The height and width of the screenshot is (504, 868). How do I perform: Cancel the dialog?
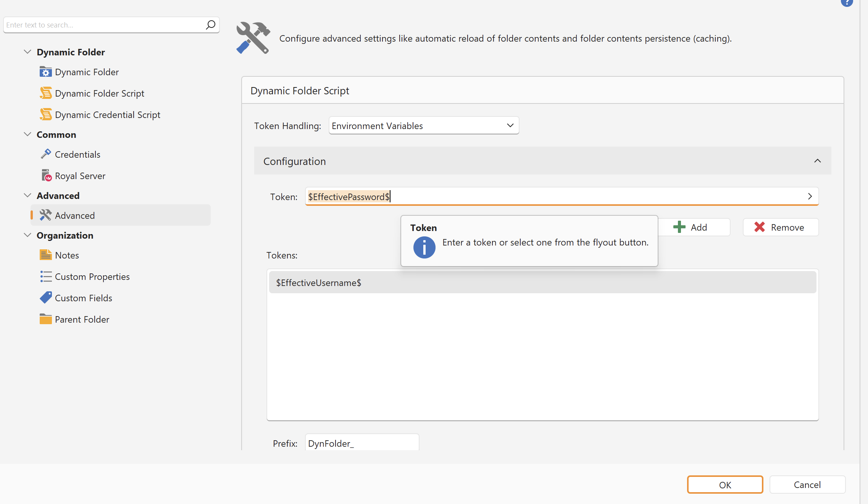807,485
